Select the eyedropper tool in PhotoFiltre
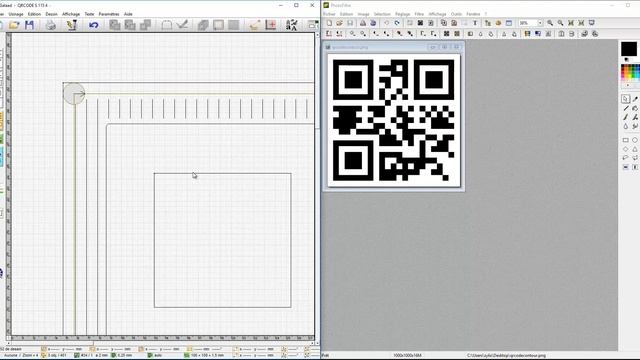640x360 pixels. click(x=635, y=99)
